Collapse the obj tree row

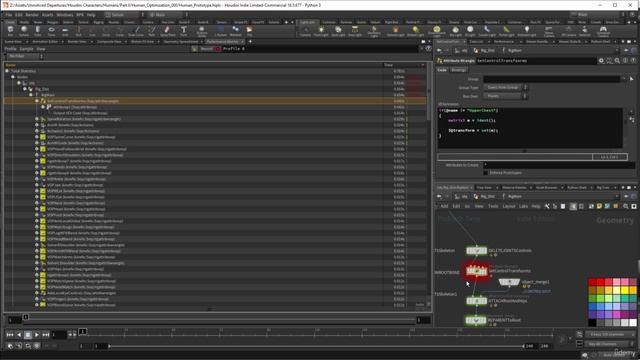19,83
